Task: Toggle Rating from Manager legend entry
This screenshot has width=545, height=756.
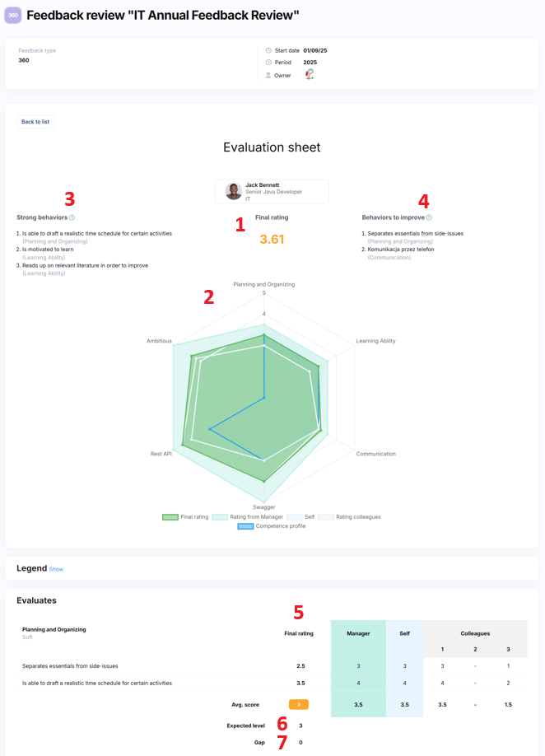Action: 249,517
